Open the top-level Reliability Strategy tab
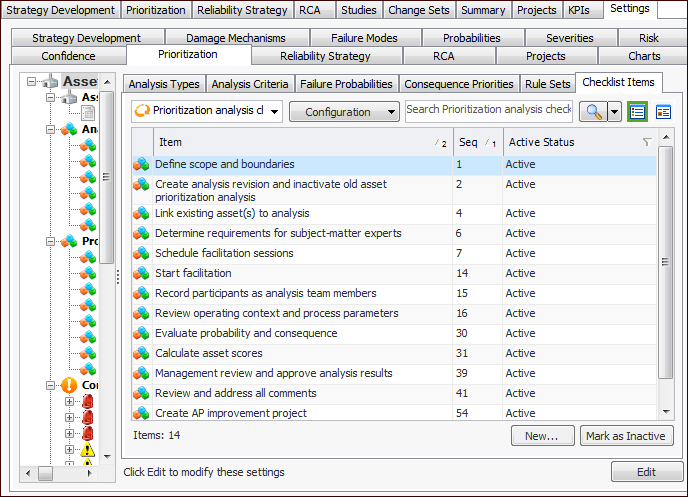 (242, 10)
